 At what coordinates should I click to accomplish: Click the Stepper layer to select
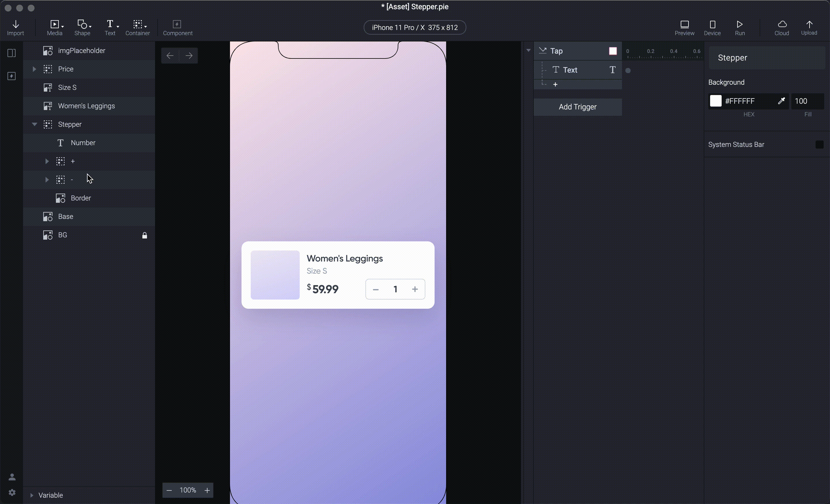pos(69,124)
